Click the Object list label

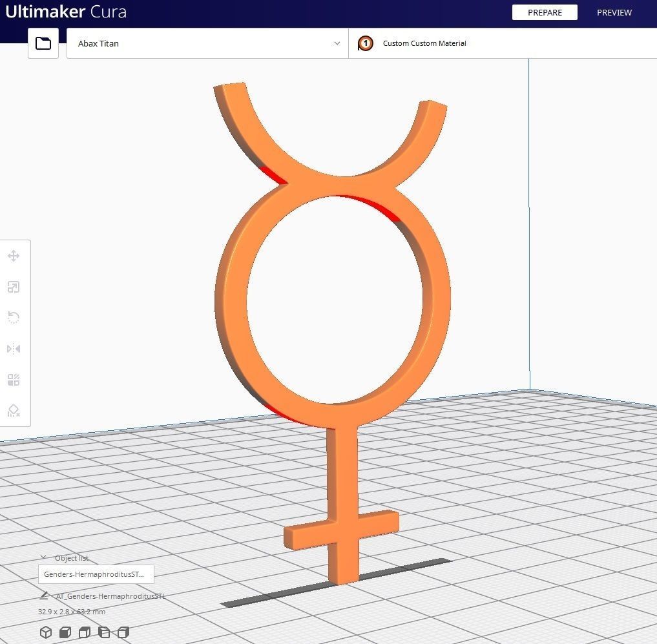point(72,557)
